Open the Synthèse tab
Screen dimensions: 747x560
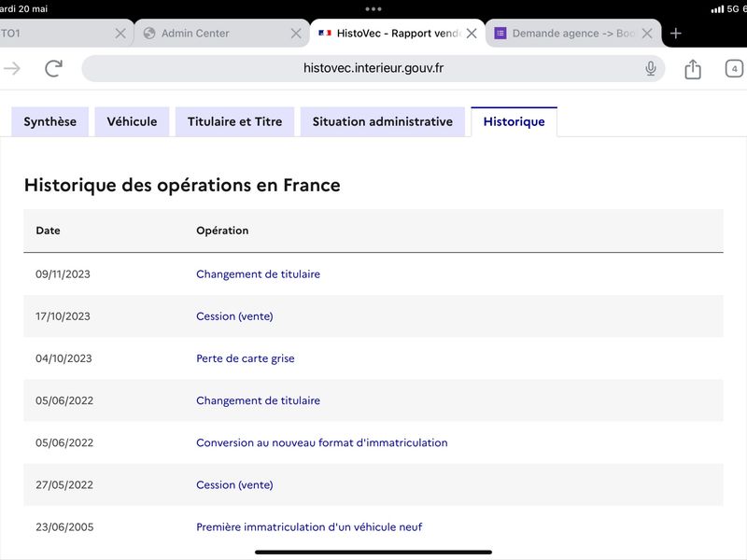(x=50, y=122)
